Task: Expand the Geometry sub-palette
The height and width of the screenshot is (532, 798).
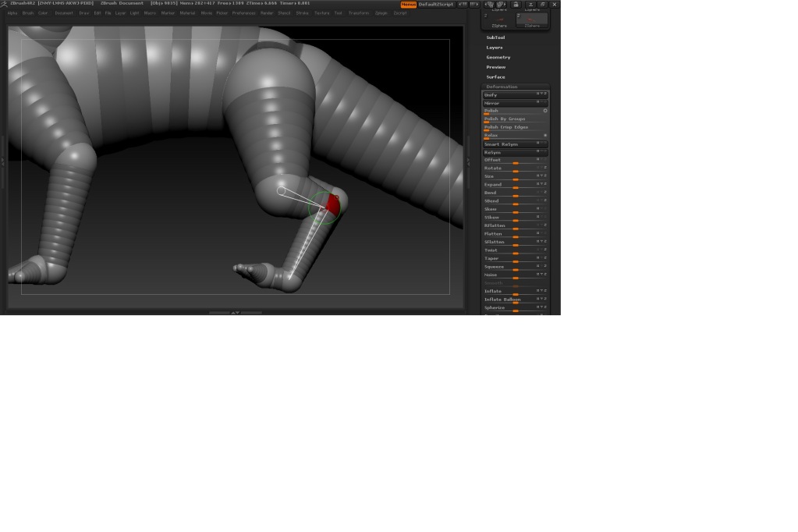Action: 498,58
